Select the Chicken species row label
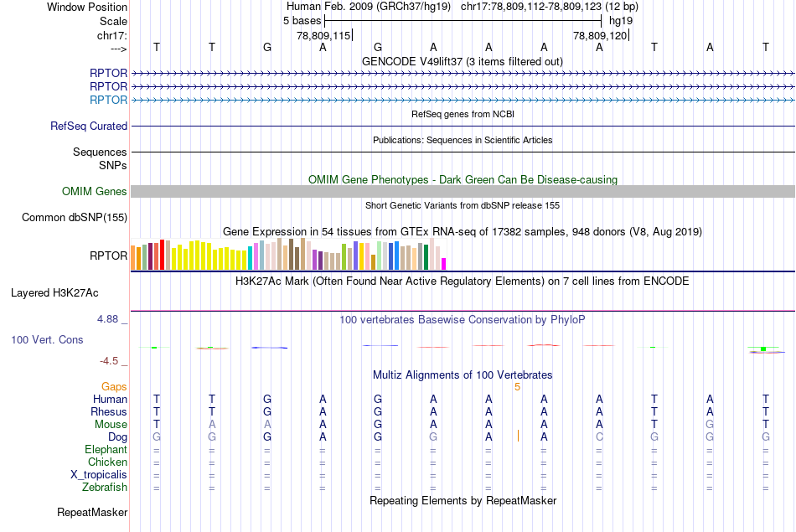Image resolution: width=796 pixels, height=532 pixels. pyautogui.click(x=107, y=462)
